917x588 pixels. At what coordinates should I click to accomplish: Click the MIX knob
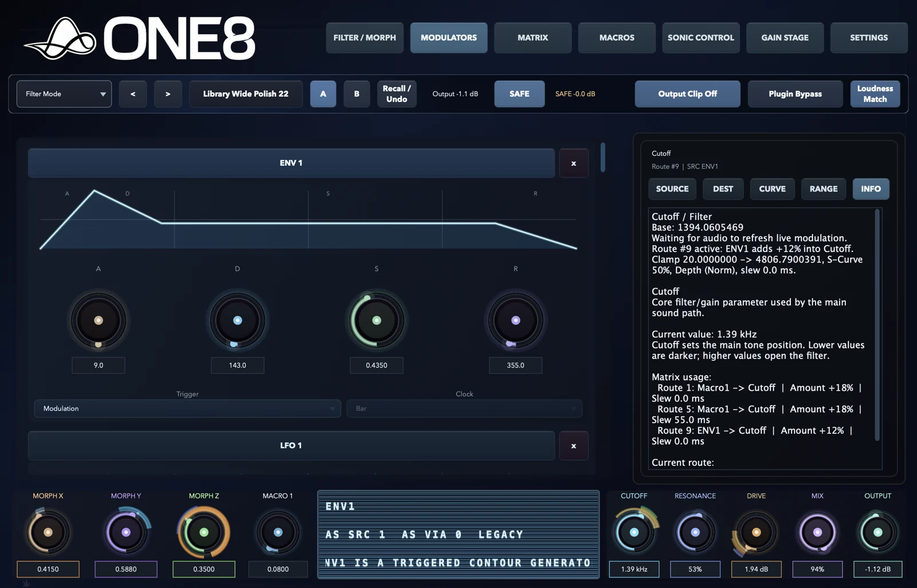[818, 532]
